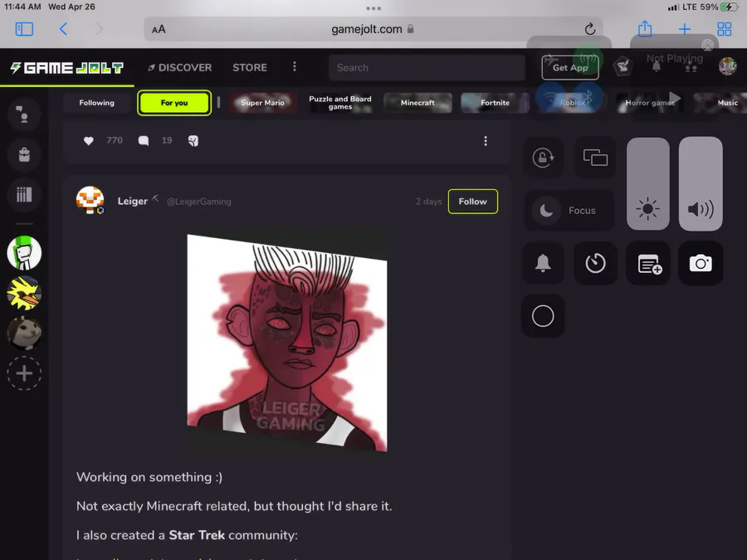Switch to the Following feed
This screenshot has height=560, width=747.
coord(97,102)
